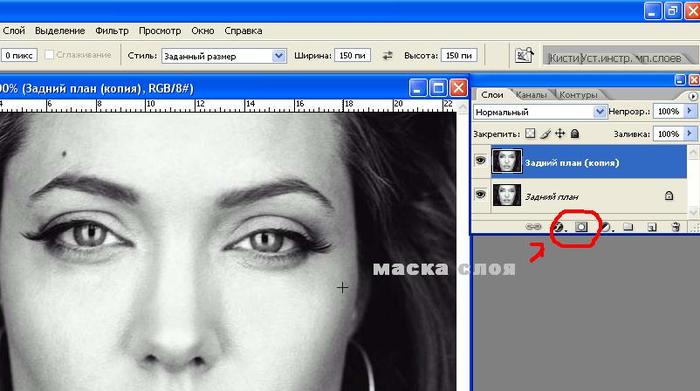Lock layer position move toggle

click(x=560, y=133)
